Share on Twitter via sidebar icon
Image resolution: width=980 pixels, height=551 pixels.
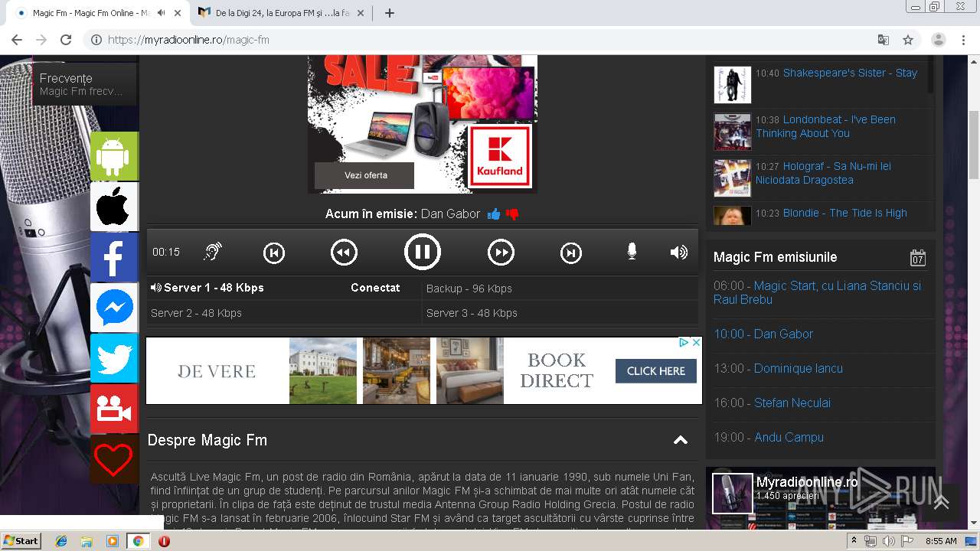[114, 358]
